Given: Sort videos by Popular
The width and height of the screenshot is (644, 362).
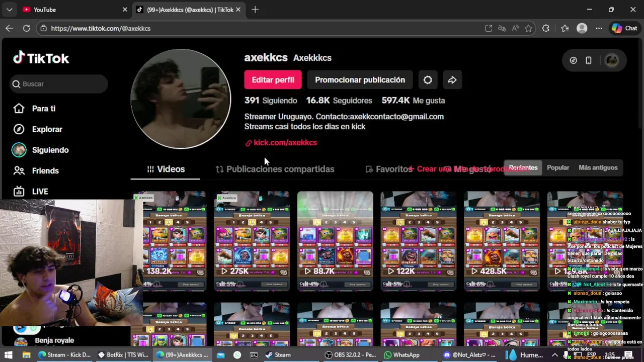Looking at the screenshot, I should point(558,167).
